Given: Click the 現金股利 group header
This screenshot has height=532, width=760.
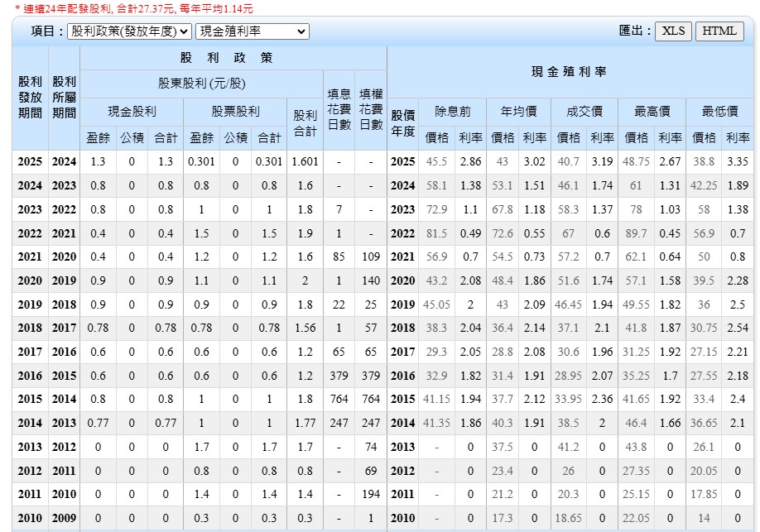Looking at the screenshot, I should click(132, 111).
